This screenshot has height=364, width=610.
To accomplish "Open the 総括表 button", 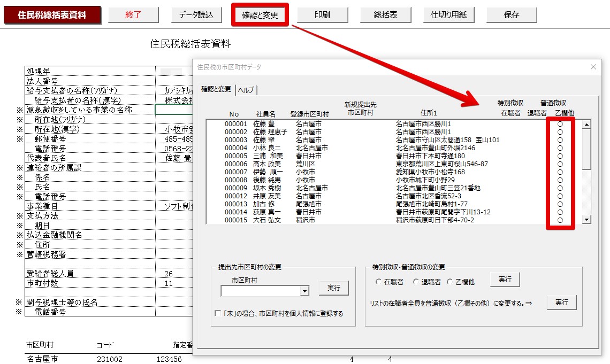I will point(385,15).
